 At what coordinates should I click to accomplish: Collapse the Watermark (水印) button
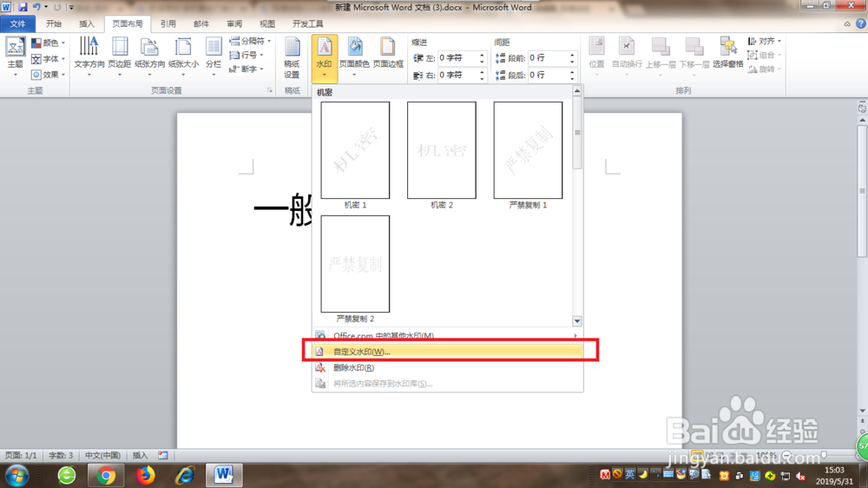coord(324,59)
